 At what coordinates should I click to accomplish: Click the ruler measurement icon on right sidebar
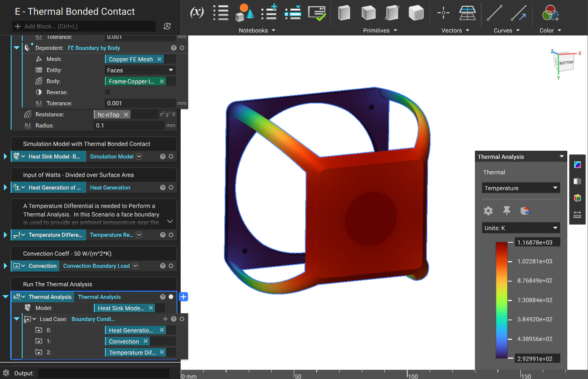tap(577, 215)
